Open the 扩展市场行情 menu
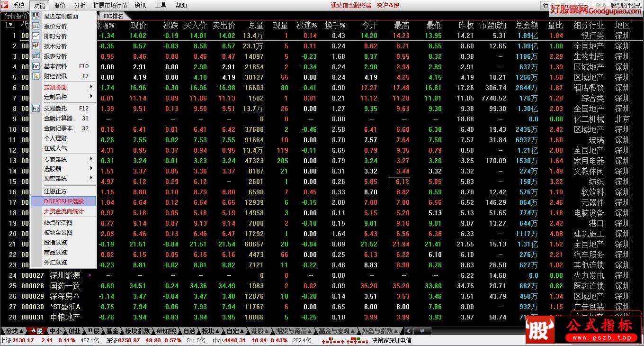Screen dimensions: 644x346 (110, 6)
